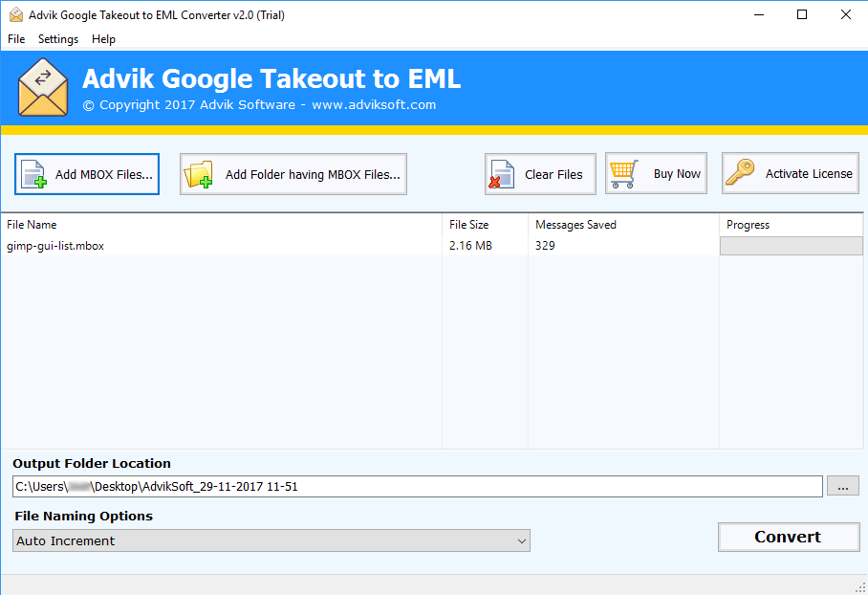This screenshot has height=595, width=868.
Task: Click the resize grip in status bar
Action: 860,587
